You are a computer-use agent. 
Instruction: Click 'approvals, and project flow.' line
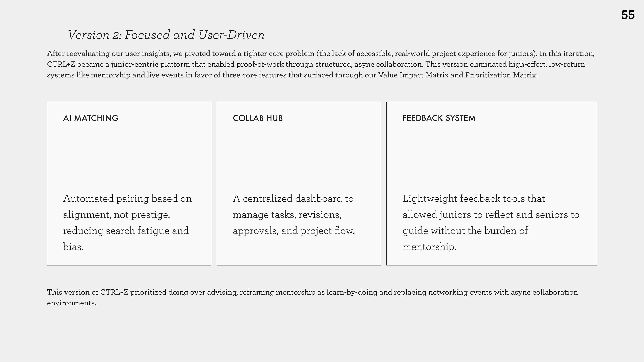tap(293, 231)
